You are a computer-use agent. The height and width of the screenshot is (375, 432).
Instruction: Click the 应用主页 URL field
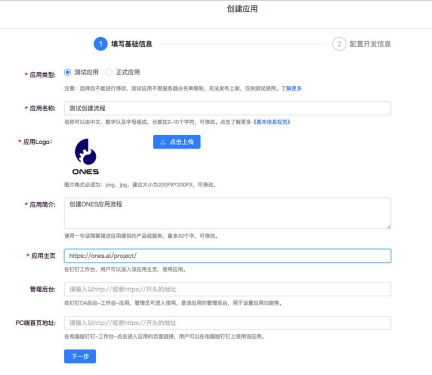pos(227,256)
